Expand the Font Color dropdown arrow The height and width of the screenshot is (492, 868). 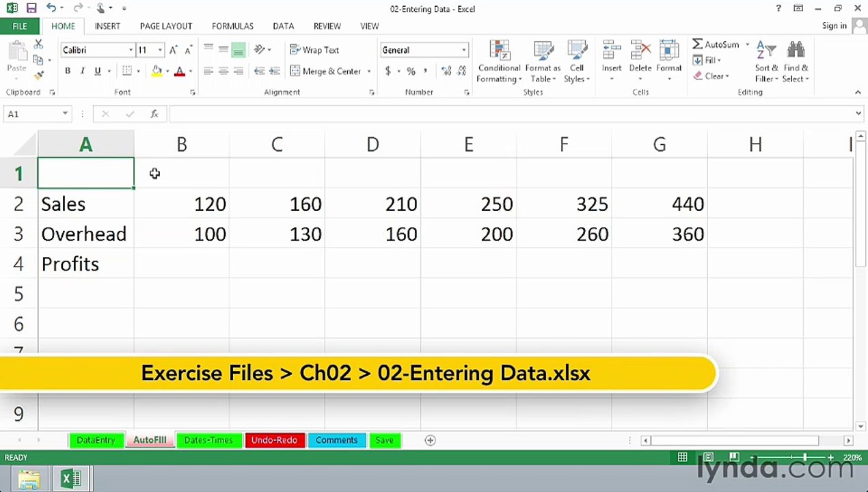tap(190, 71)
